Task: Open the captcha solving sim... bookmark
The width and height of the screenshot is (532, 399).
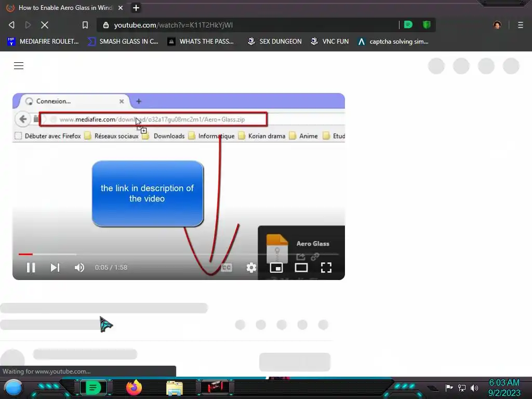Action: [x=393, y=42]
